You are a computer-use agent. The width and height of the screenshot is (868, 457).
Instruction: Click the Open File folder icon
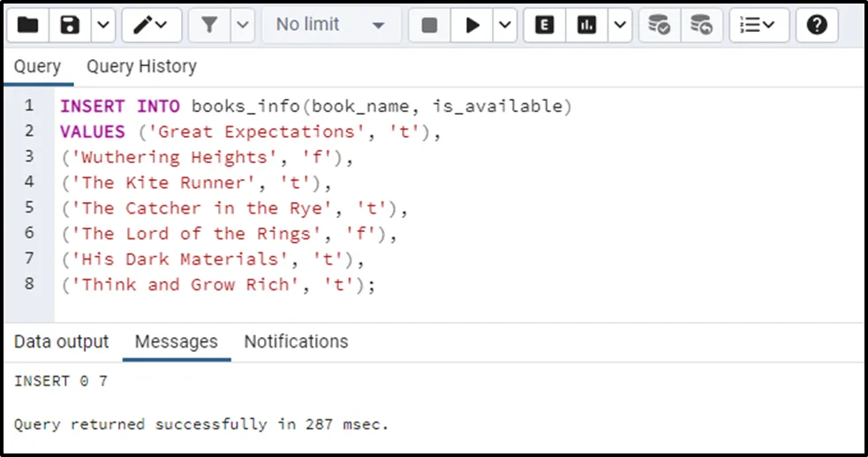click(x=27, y=25)
